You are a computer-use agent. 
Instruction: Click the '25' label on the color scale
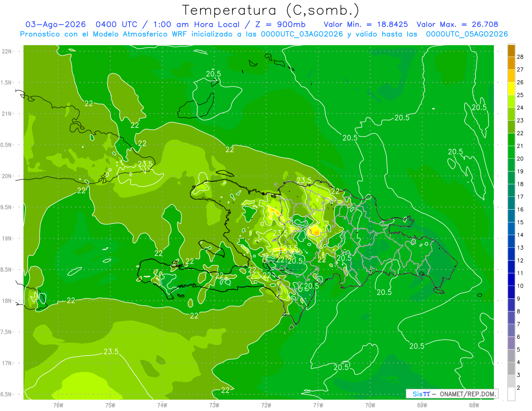[x=520, y=95]
